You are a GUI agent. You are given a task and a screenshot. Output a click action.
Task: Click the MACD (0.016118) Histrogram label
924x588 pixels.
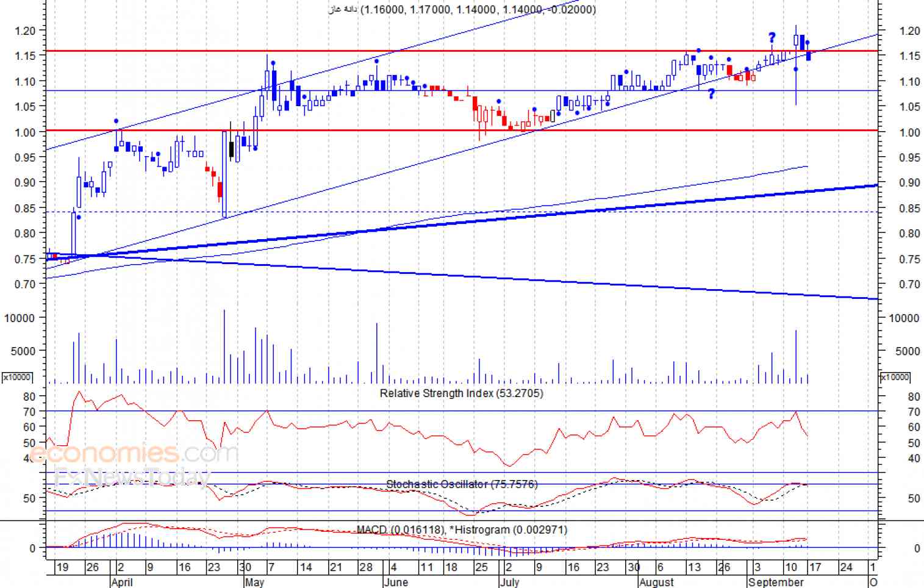coord(462,530)
